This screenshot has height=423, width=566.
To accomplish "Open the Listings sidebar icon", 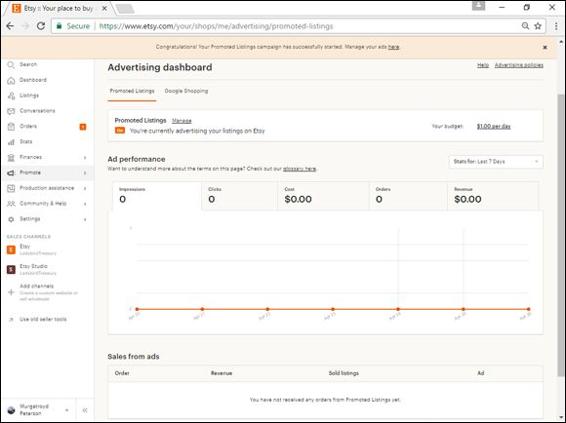I will [x=11, y=96].
